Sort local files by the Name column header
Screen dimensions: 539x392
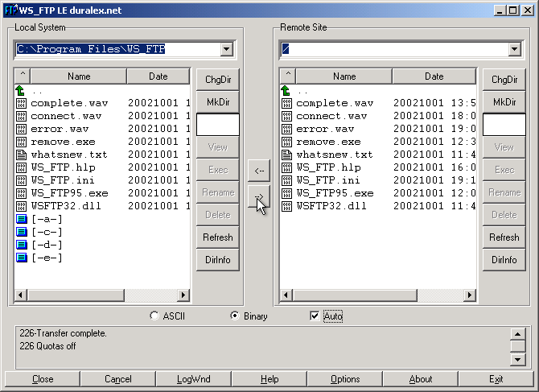[x=79, y=76]
